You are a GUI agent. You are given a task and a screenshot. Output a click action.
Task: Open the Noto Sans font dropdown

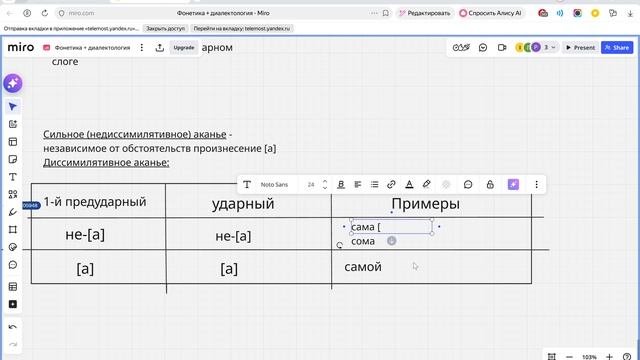click(x=274, y=184)
